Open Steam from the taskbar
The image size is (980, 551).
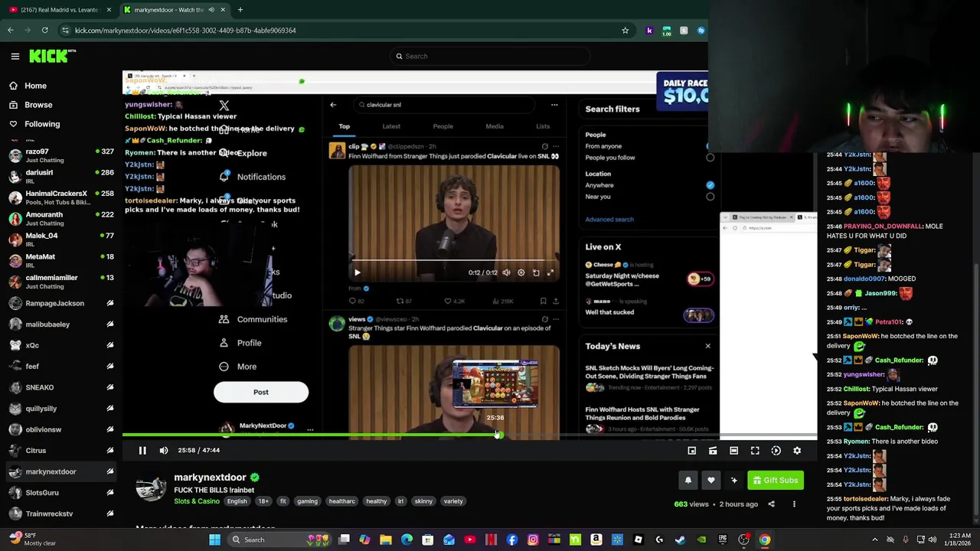click(x=680, y=540)
